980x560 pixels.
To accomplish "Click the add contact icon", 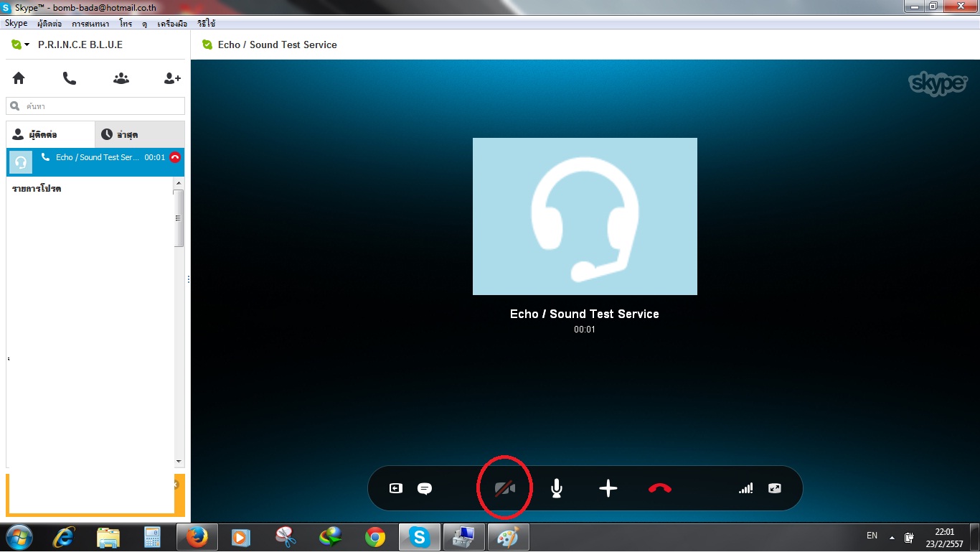I will (x=172, y=78).
